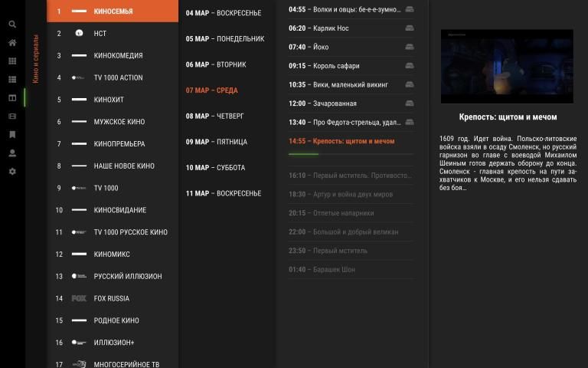Open the film strip sidebar icon
588x368 pixels.
click(x=11, y=117)
